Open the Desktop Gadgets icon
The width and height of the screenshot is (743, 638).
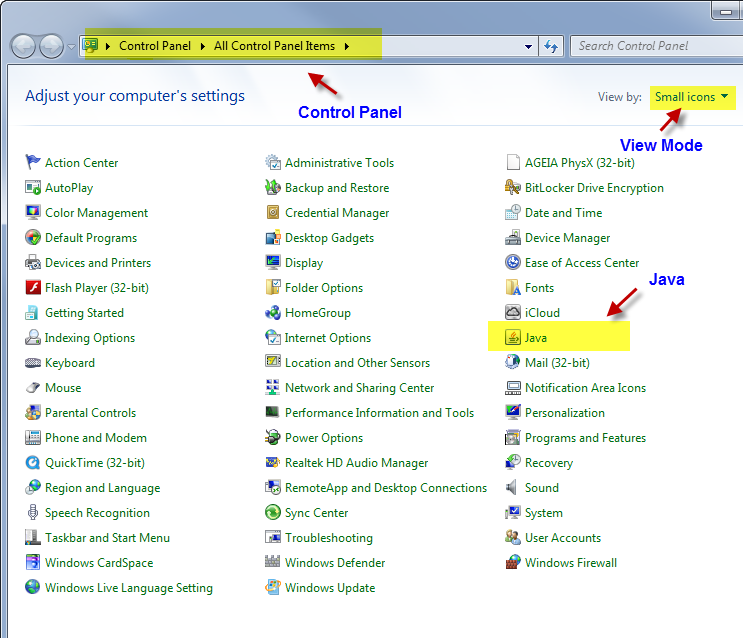pyautogui.click(x=272, y=237)
